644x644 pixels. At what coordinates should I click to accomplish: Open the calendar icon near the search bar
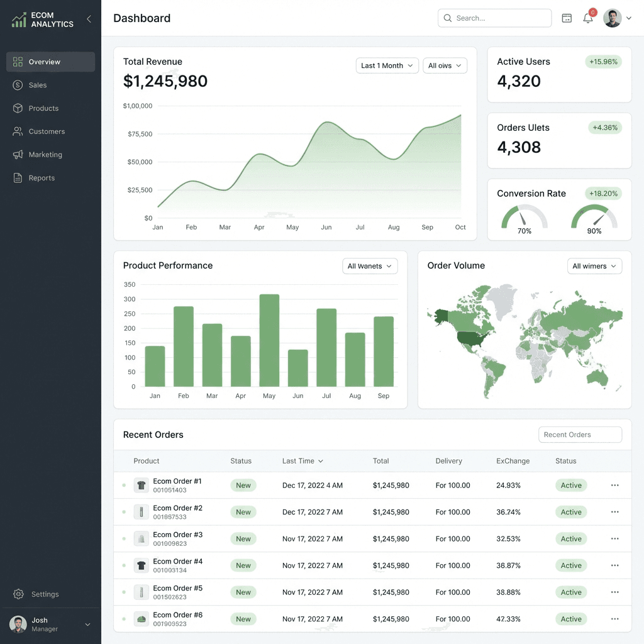(567, 18)
